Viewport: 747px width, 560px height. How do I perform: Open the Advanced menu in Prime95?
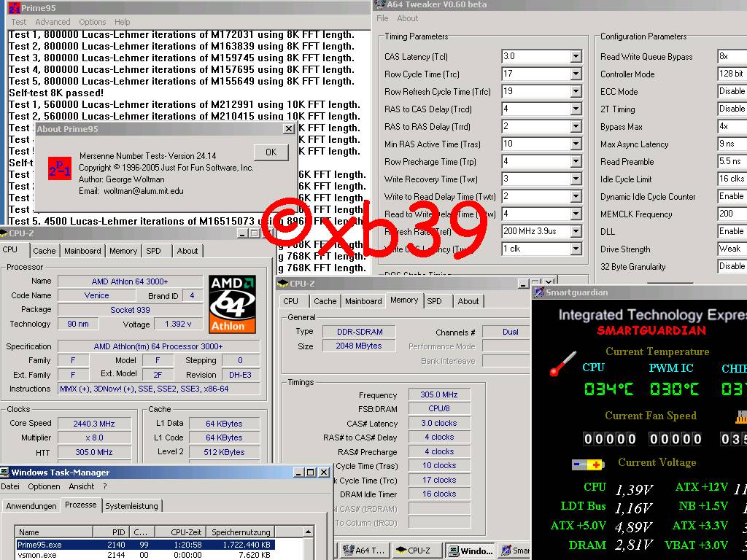coord(53,22)
